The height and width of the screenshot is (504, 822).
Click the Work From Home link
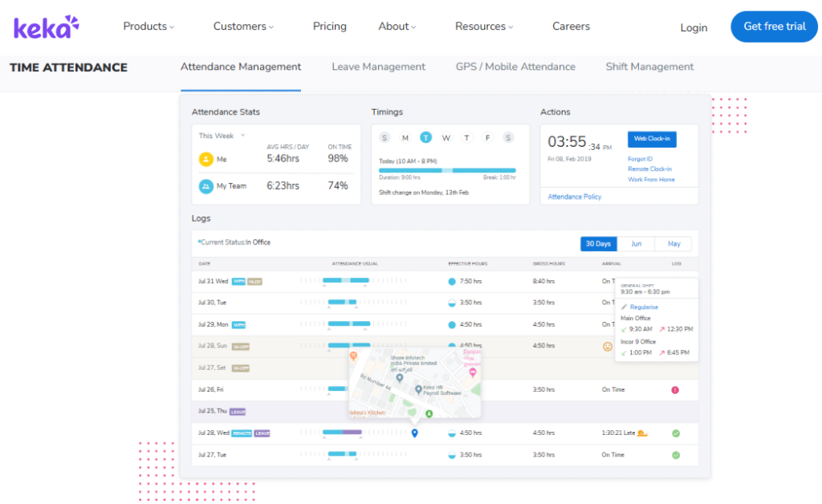pyautogui.click(x=651, y=179)
